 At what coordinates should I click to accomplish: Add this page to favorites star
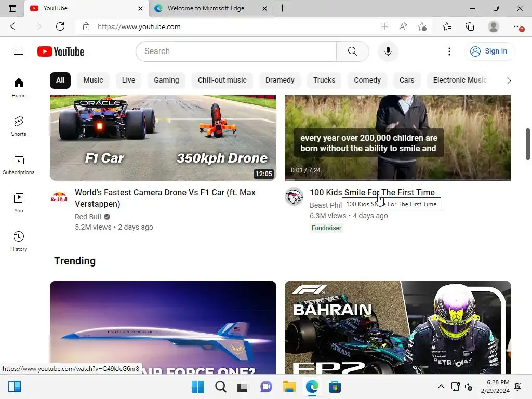(422, 26)
